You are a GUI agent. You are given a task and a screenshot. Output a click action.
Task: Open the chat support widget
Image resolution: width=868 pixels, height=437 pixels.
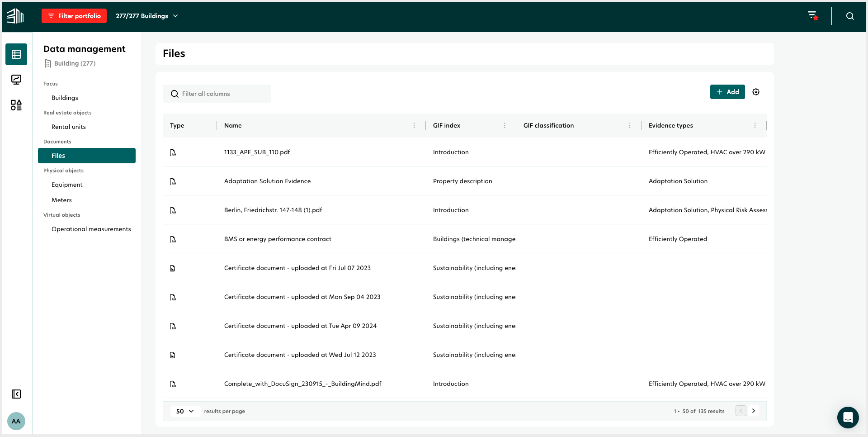(848, 418)
